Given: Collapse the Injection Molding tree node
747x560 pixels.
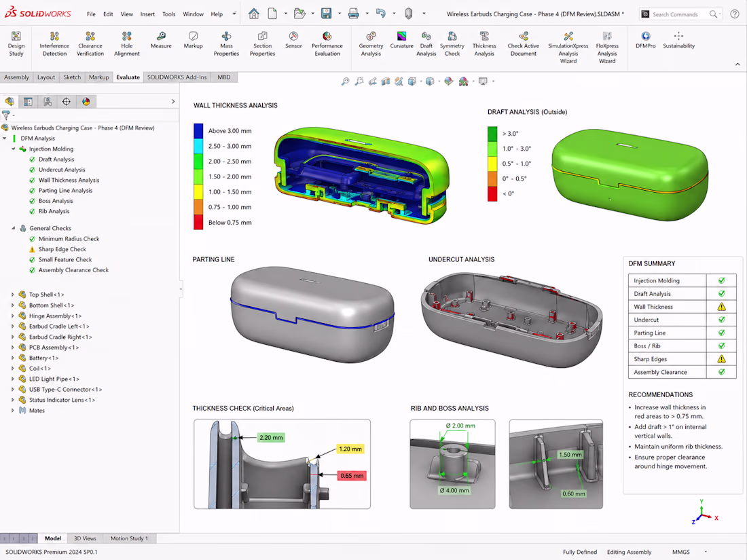Looking at the screenshot, I should pyautogui.click(x=14, y=149).
